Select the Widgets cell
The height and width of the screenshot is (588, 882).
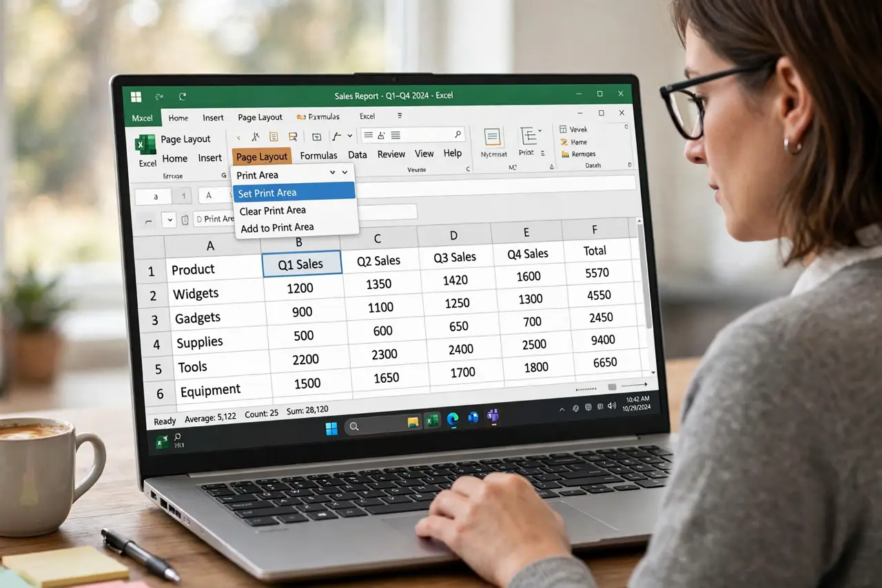pyautogui.click(x=215, y=293)
